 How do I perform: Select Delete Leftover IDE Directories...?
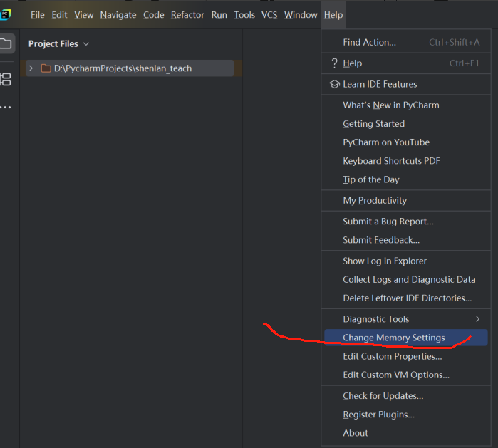pyautogui.click(x=406, y=298)
